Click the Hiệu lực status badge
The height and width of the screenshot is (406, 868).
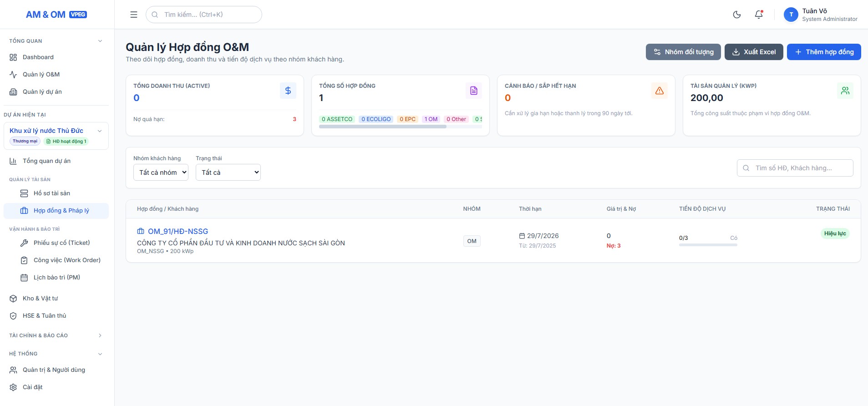(835, 233)
